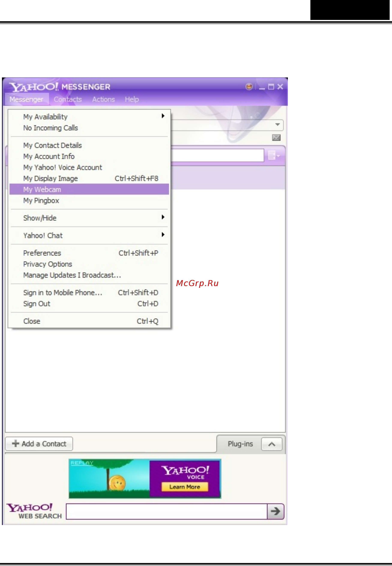Screen dimensions: 392x566
Task: Select No Incoming Calls
Action: 89,128
